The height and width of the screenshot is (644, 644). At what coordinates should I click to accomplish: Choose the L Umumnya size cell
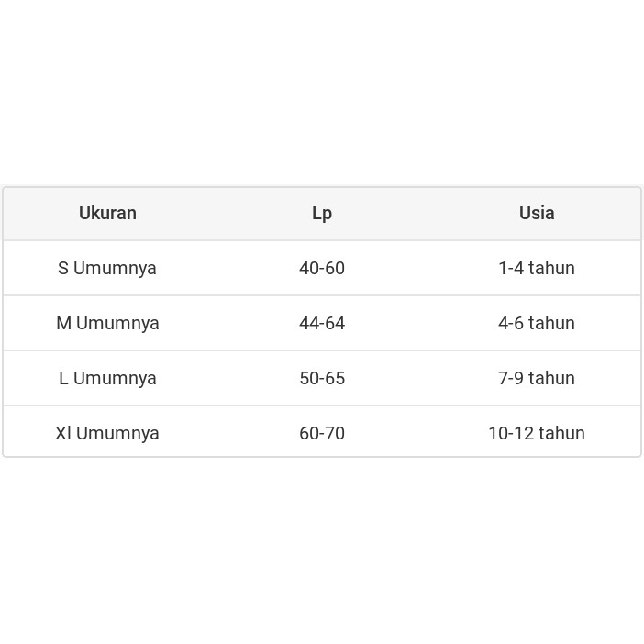tap(107, 378)
